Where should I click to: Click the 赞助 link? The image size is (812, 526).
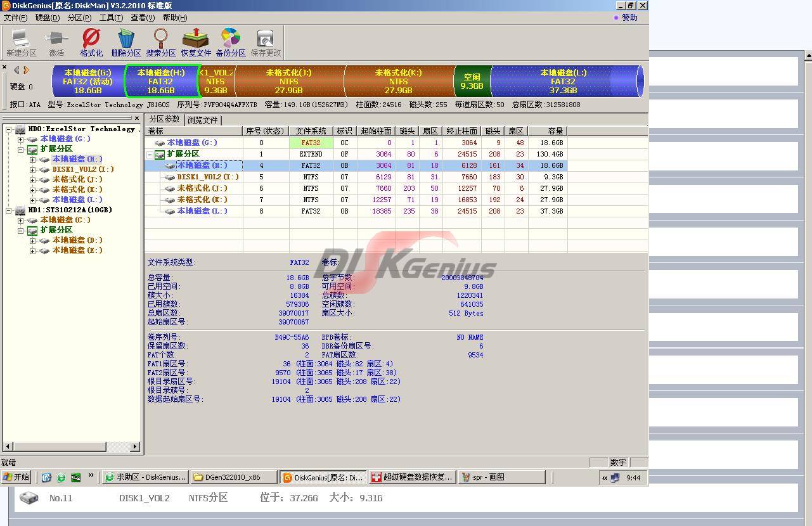click(x=629, y=18)
